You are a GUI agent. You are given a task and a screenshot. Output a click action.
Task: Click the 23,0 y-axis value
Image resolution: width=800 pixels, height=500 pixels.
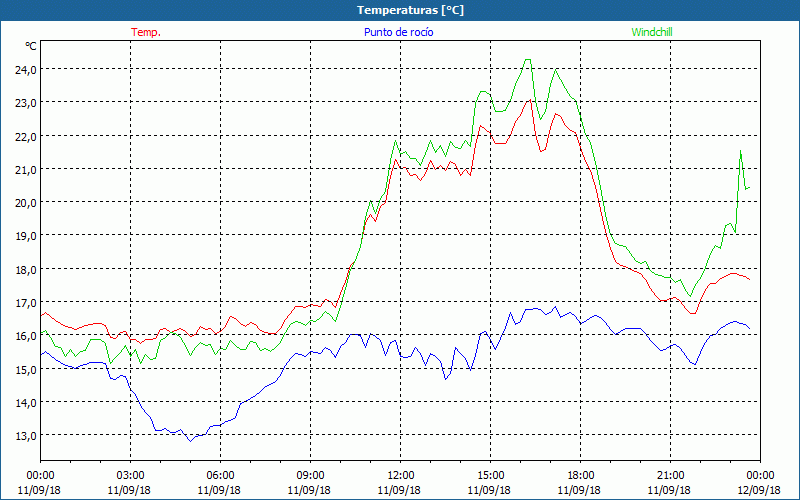click(x=26, y=103)
